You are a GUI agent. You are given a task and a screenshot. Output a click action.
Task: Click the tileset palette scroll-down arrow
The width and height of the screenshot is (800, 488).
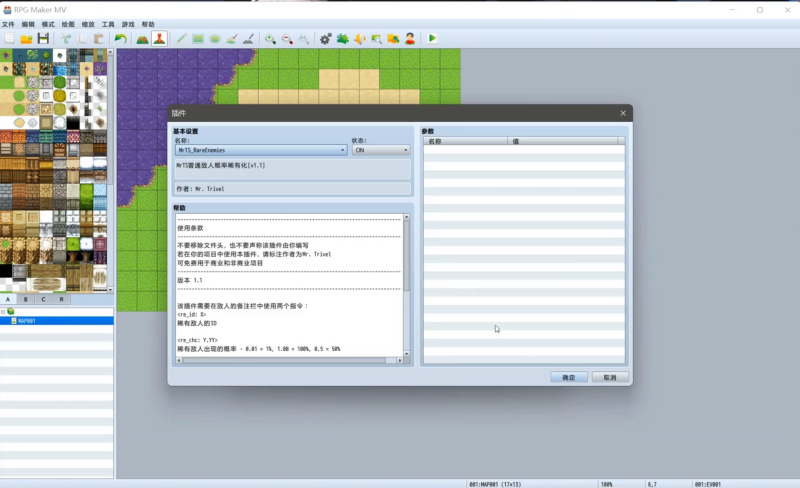point(110,289)
